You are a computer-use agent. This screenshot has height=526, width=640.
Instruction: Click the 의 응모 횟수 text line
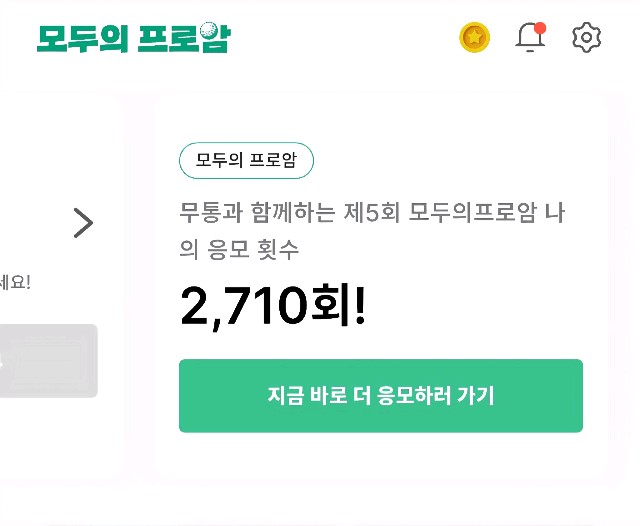coord(239,250)
